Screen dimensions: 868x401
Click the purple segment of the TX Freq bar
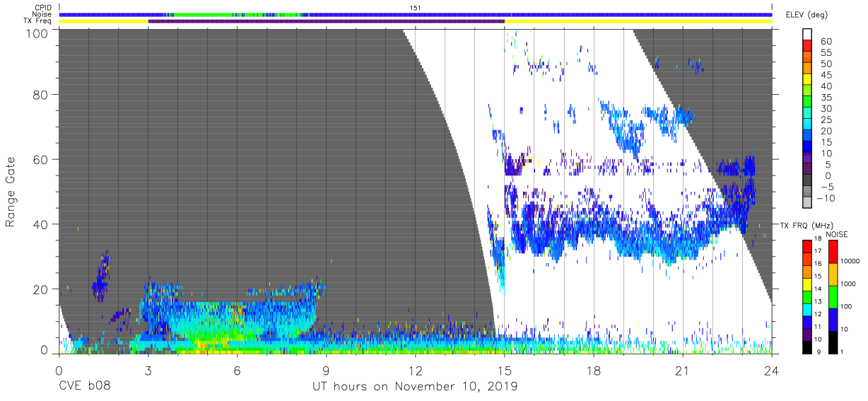[x=326, y=21]
